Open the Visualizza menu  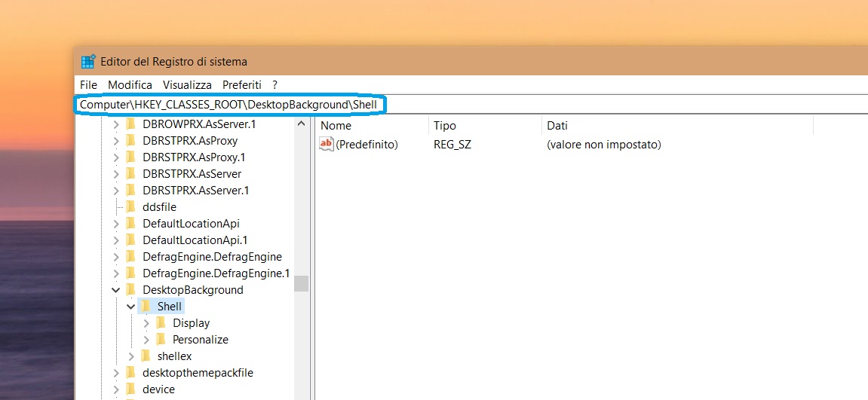187,85
